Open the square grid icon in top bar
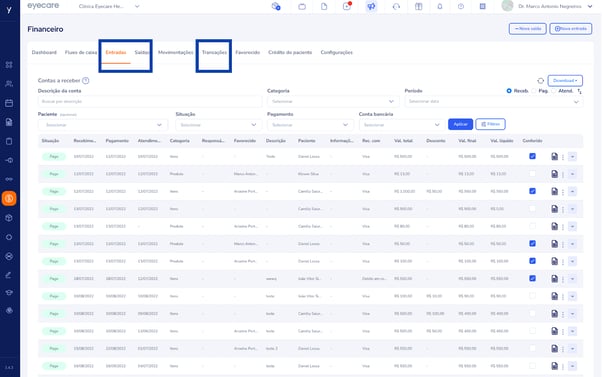Viewport: 602px width, 377px height. (483, 7)
